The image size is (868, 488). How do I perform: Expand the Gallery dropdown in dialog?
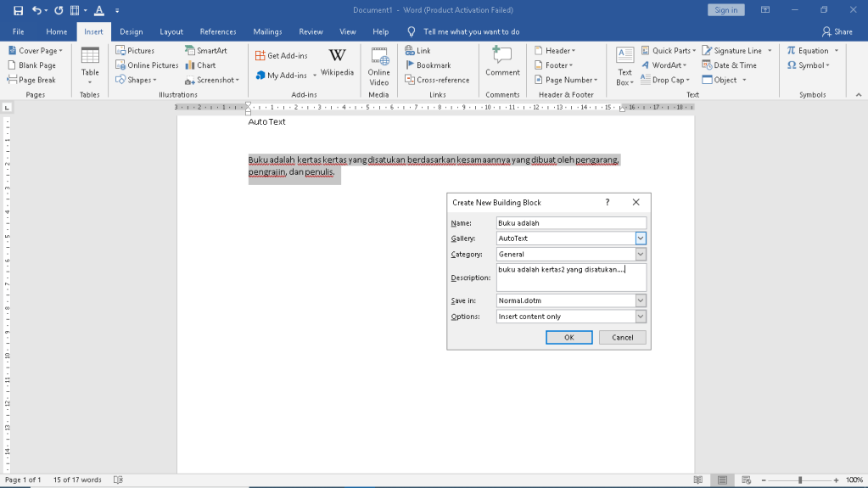tap(641, 238)
